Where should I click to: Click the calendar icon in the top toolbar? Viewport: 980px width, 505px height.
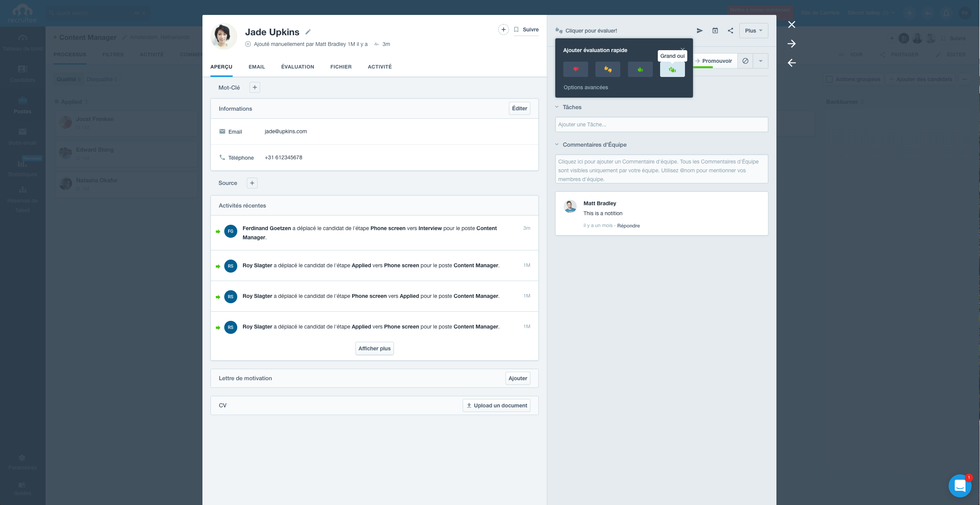click(x=715, y=31)
